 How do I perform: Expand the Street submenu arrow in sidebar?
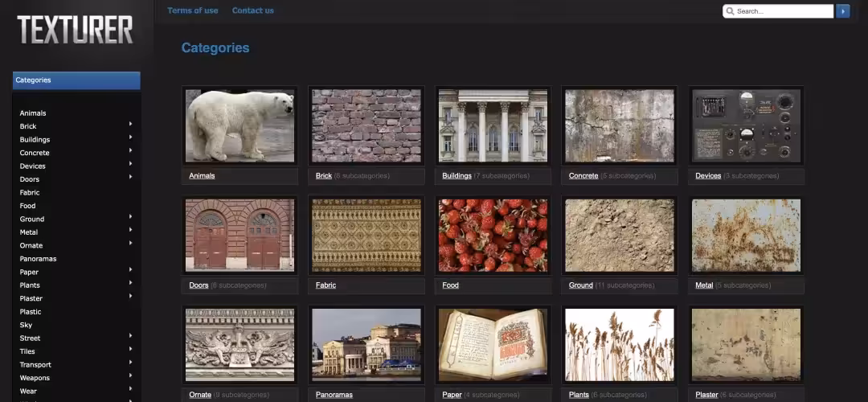click(x=130, y=336)
